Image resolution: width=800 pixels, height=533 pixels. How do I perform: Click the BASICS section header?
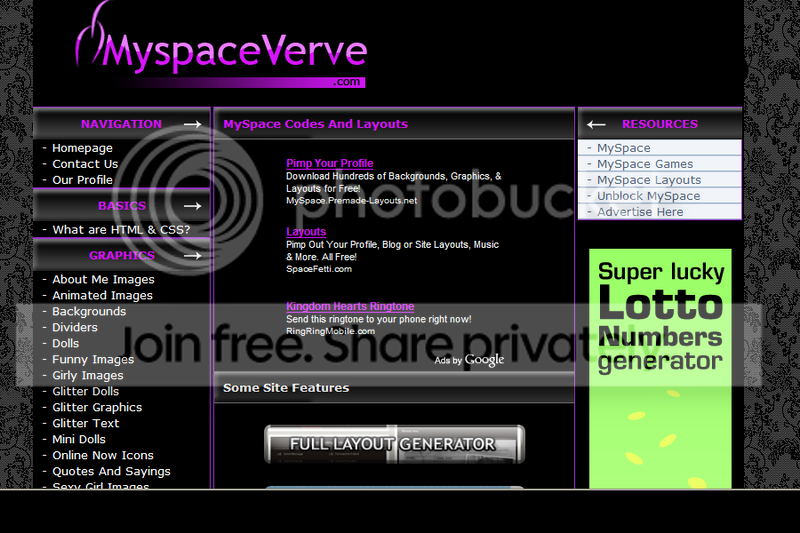point(122,206)
